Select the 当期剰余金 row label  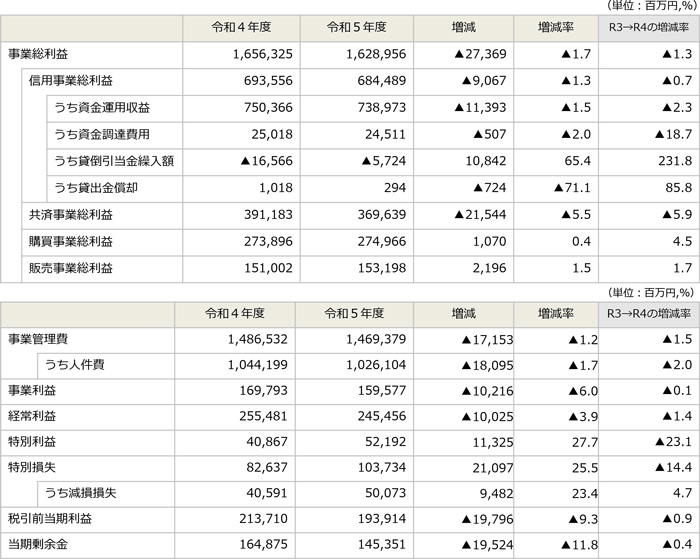(x=38, y=544)
